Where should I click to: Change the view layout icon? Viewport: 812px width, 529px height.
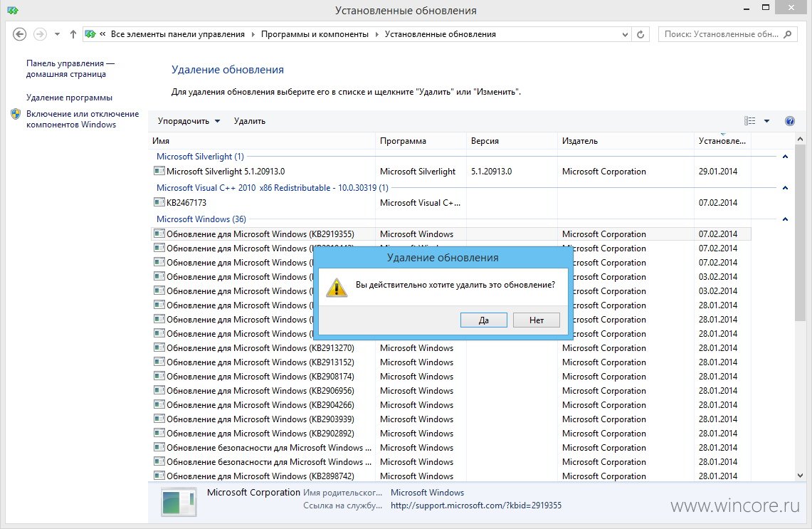(x=750, y=121)
